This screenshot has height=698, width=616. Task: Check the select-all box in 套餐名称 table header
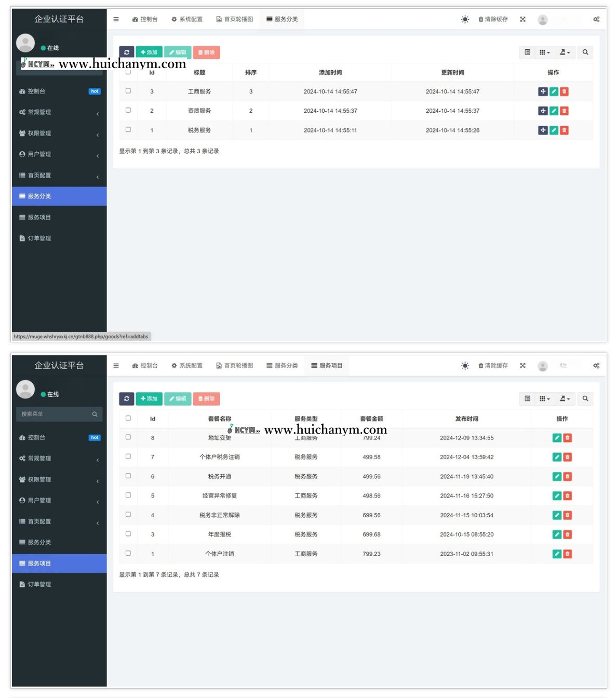[128, 418]
